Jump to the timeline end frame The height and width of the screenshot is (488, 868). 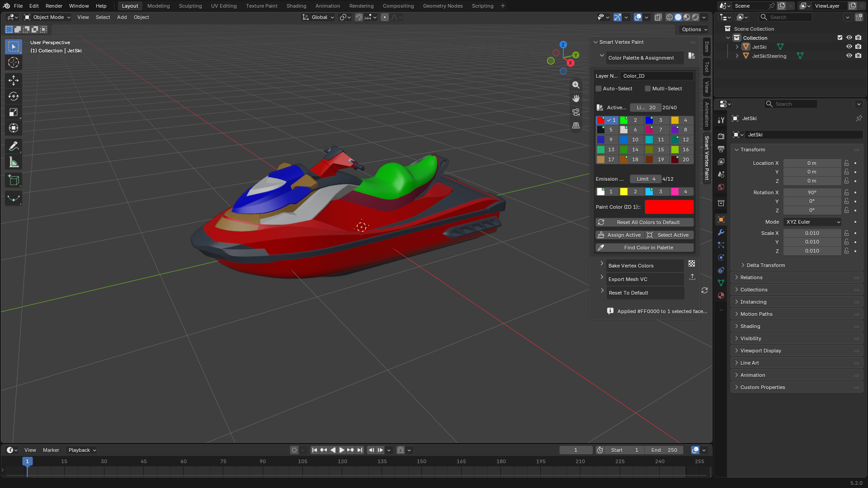[360, 450]
